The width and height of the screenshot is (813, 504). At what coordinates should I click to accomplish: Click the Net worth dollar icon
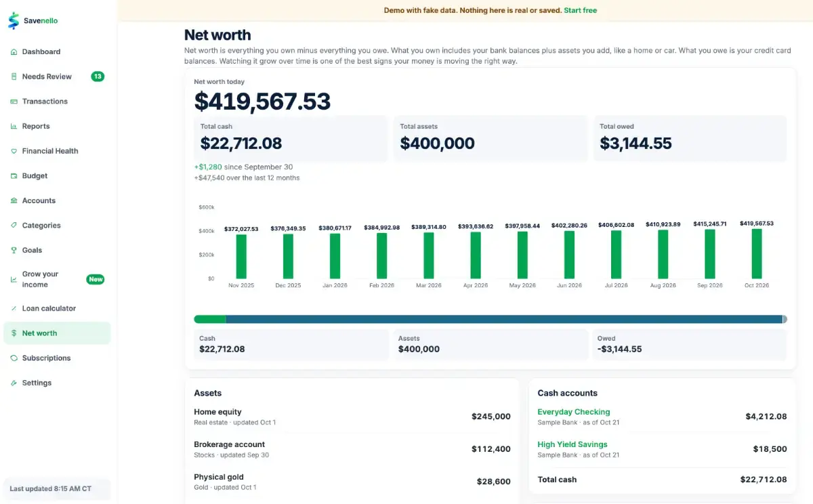click(14, 333)
